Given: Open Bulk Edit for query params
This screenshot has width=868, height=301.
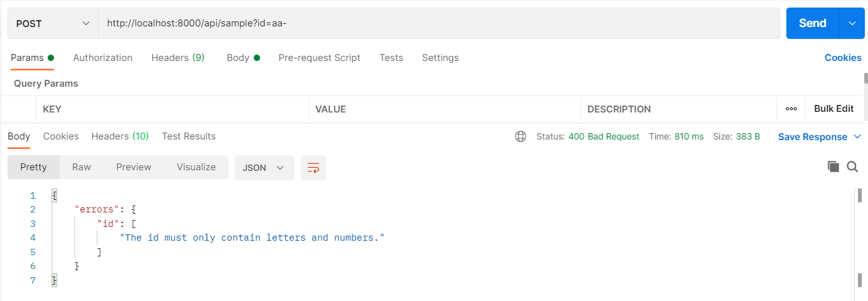Looking at the screenshot, I should (833, 109).
